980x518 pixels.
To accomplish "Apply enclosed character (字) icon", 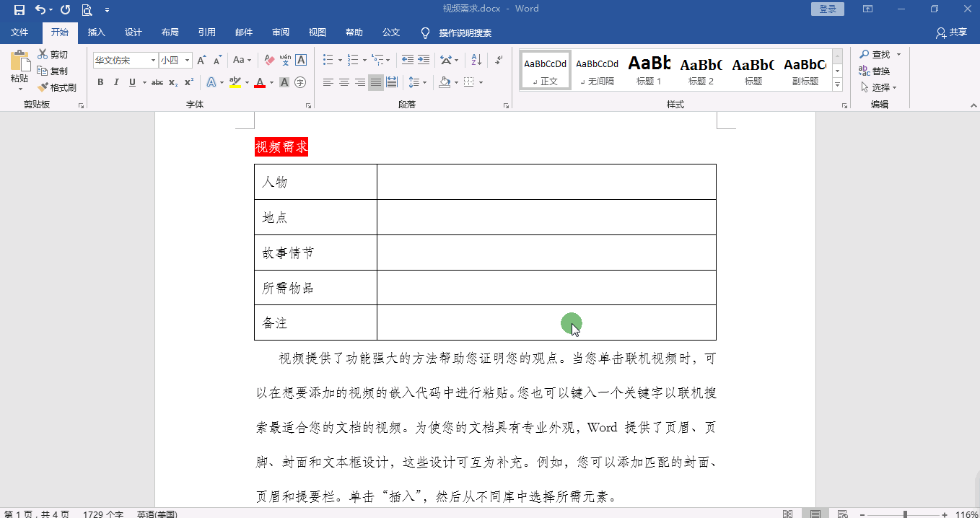I will [300, 82].
